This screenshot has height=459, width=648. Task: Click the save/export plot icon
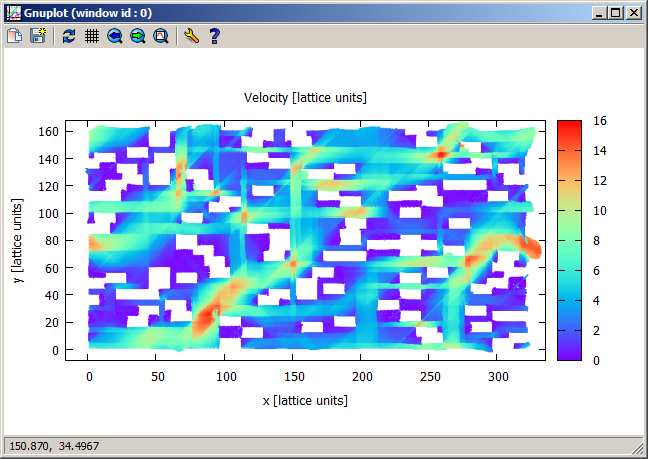(38, 36)
